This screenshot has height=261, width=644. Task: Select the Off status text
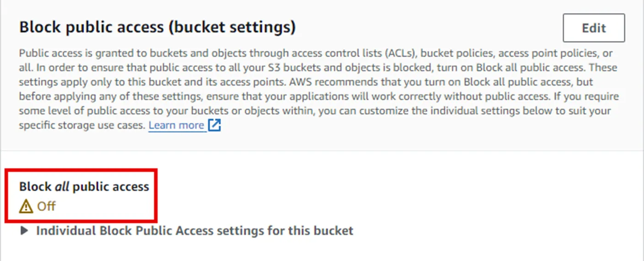click(46, 206)
